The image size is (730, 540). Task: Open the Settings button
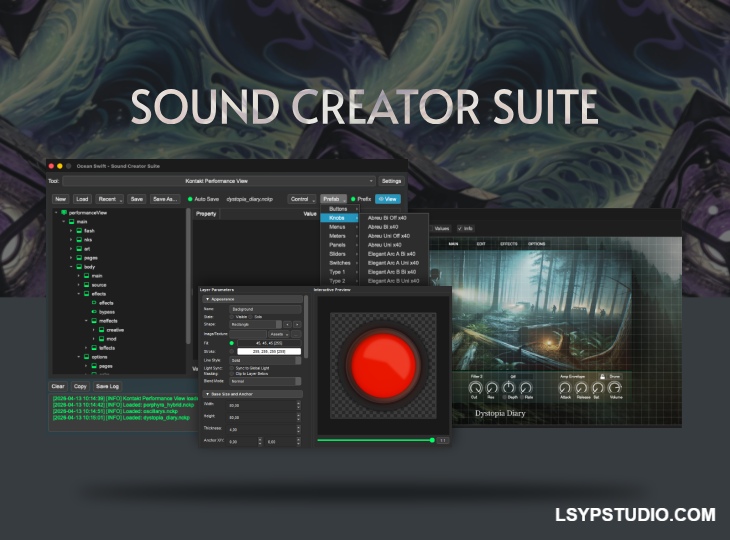tap(391, 181)
